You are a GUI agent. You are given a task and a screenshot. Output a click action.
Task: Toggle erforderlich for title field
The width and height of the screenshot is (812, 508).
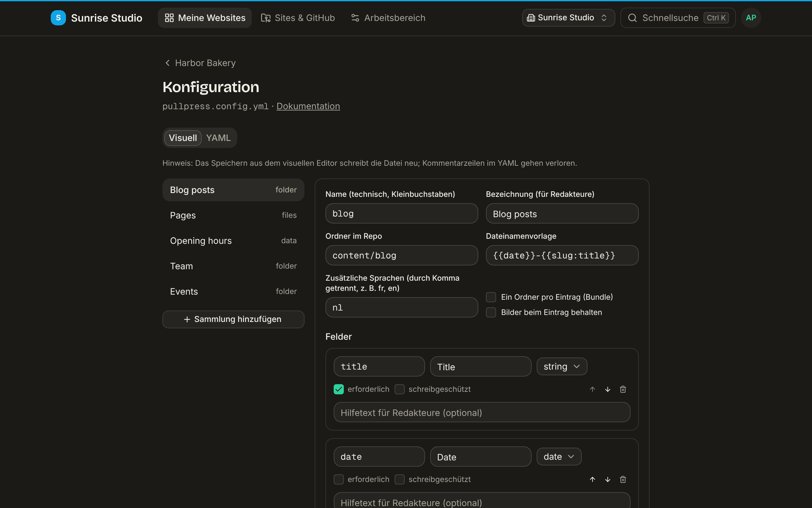click(338, 389)
